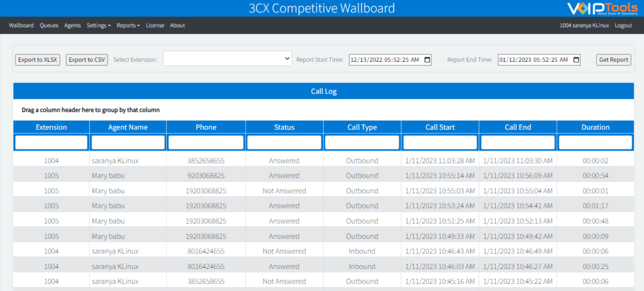Image resolution: width=644 pixels, height=291 pixels.
Task: Select call end 1/11/2023 10:56:09 AM
Action: 518,176
